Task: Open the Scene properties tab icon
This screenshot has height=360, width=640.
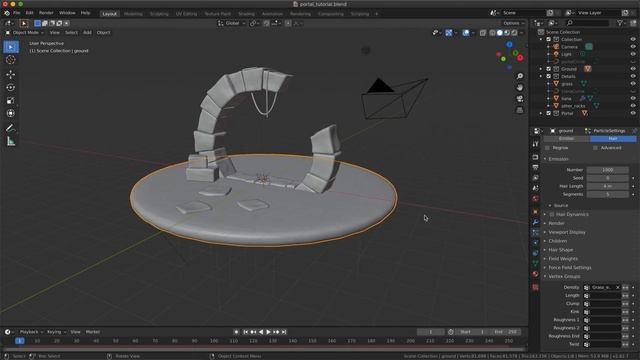Action: (535, 188)
